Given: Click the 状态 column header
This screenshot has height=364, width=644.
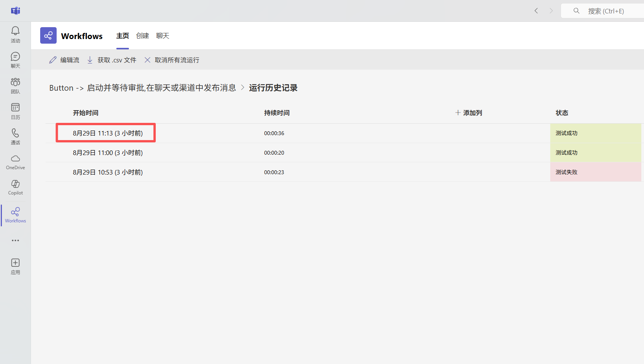Looking at the screenshot, I should 562,113.
